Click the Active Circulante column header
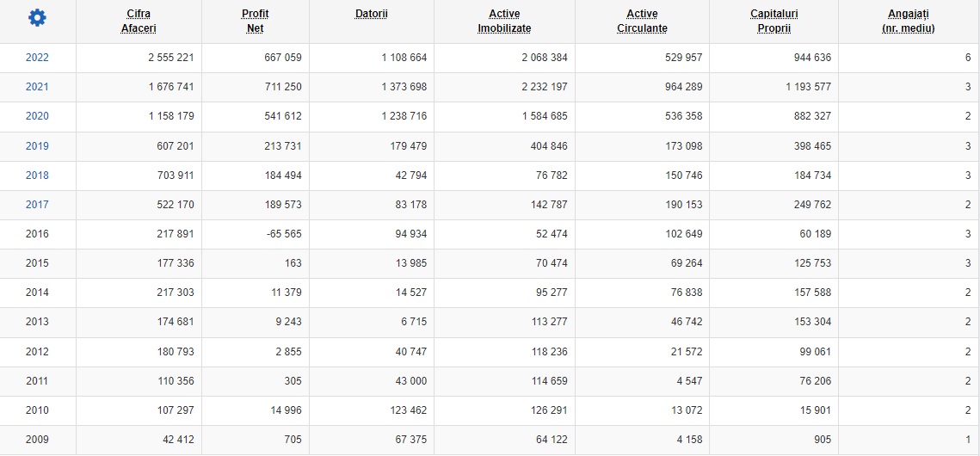Screen dimensions: 980x456 point(642,22)
